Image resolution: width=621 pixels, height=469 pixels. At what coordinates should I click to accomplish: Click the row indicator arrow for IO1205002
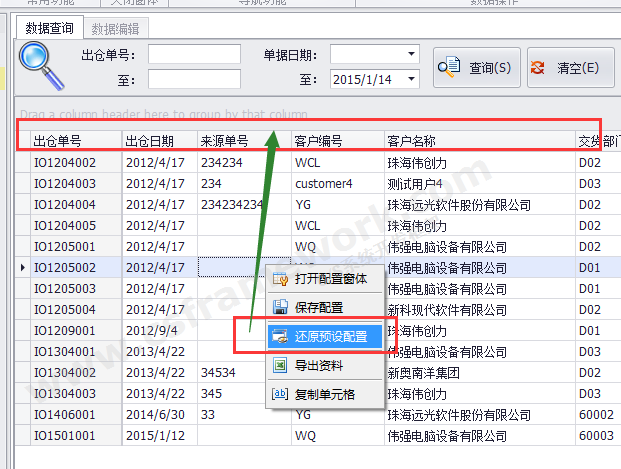pos(23,268)
